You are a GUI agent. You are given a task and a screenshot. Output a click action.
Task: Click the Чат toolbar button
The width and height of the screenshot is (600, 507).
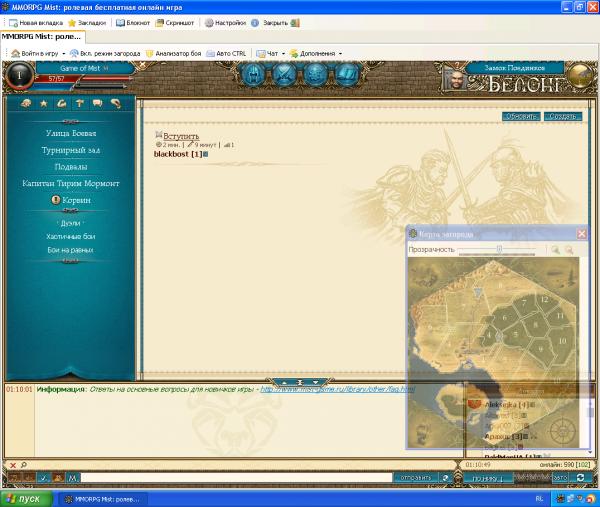267,54
